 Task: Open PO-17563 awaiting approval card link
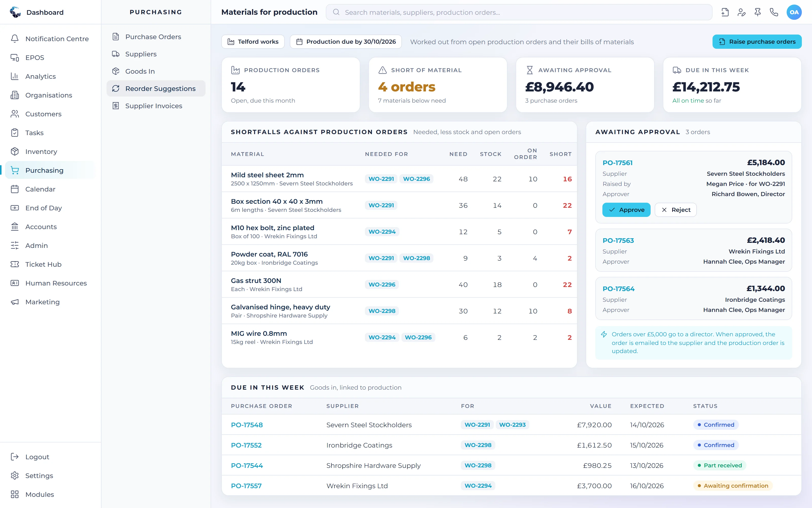(x=618, y=241)
